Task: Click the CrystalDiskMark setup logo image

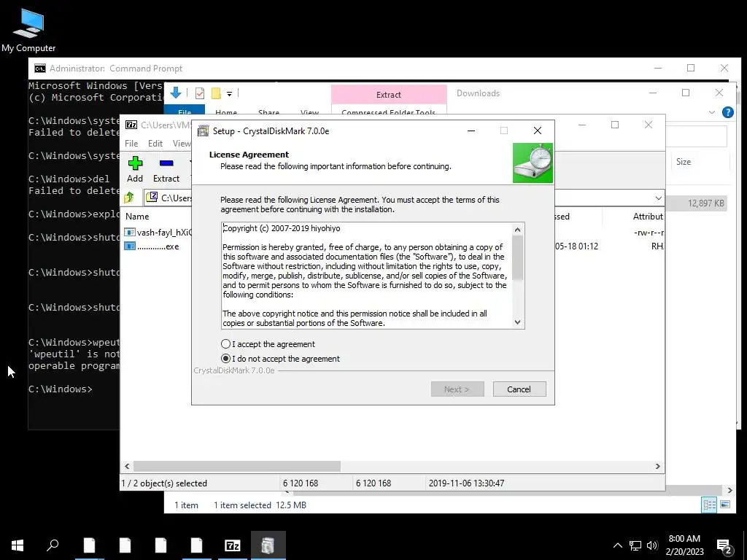Action: (533, 163)
